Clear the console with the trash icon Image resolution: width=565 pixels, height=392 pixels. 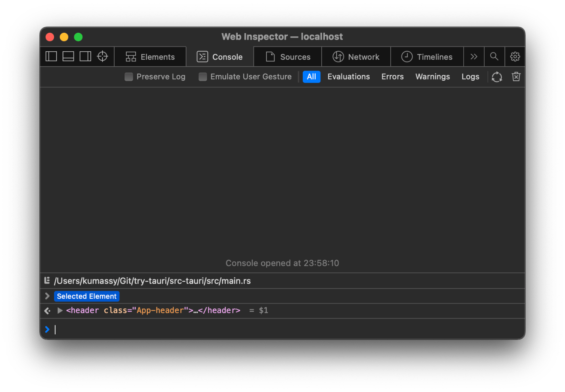point(516,77)
